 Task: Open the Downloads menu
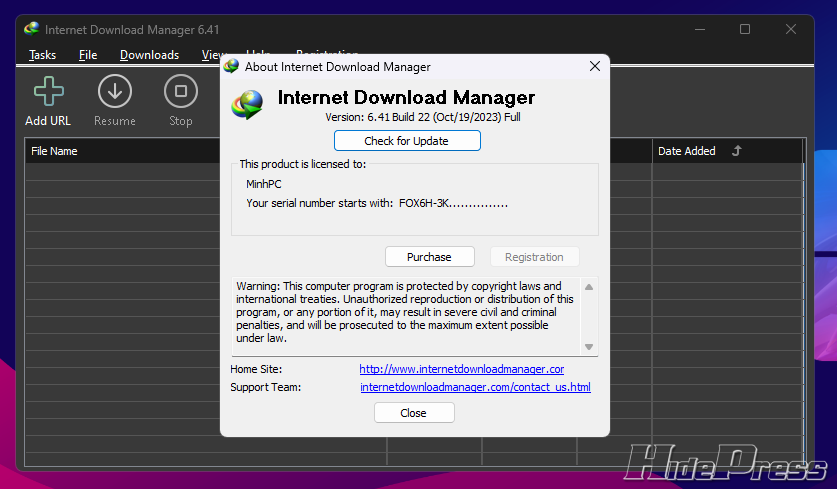149,55
